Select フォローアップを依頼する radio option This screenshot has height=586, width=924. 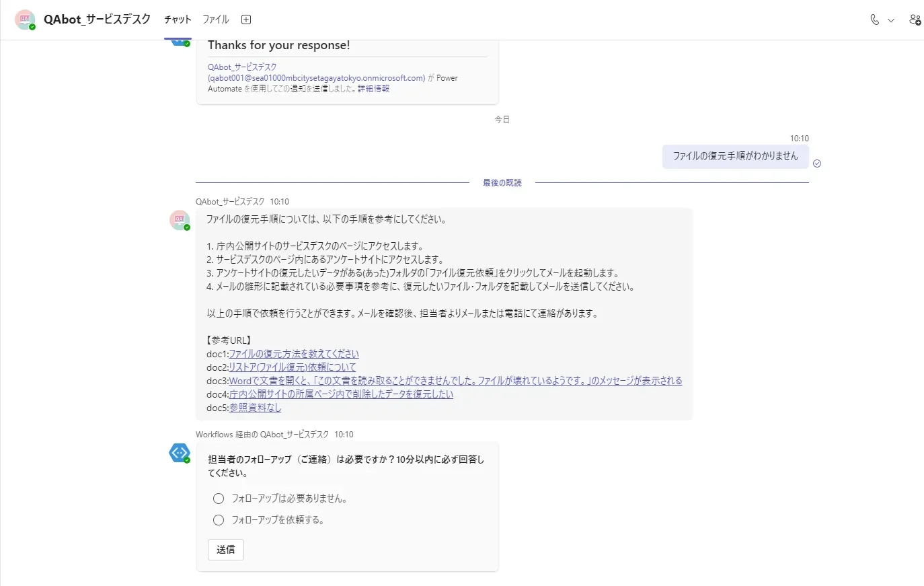click(x=218, y=519)
